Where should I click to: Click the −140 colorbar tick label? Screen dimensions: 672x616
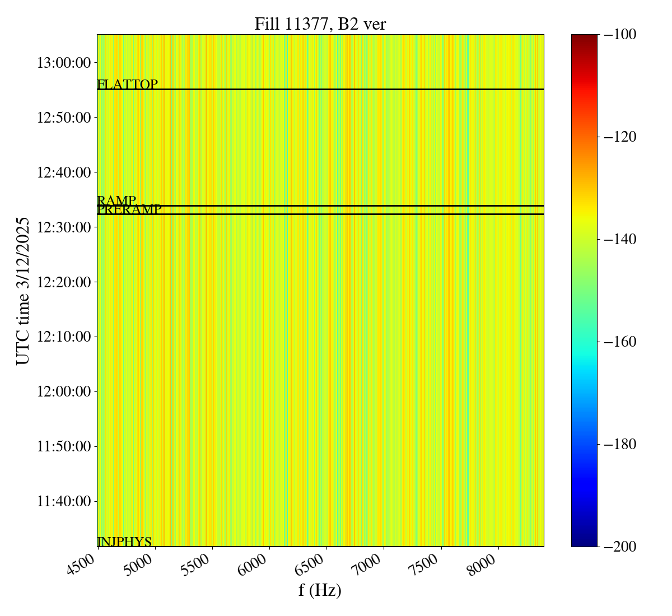coord(620,239)
